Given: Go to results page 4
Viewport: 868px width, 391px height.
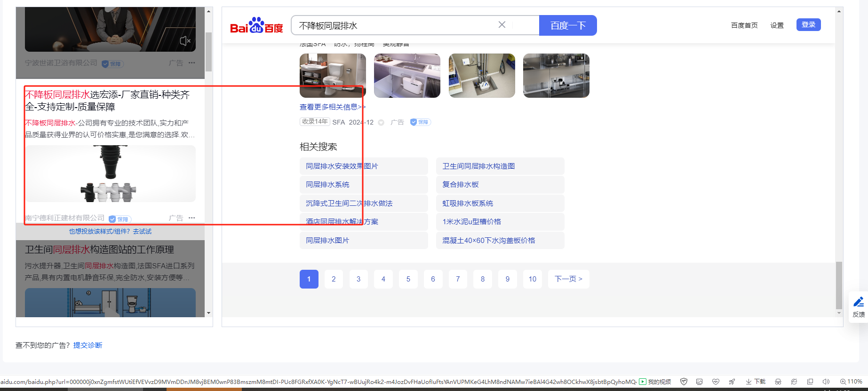Looking at the screenshot, I should pos(383,279).
